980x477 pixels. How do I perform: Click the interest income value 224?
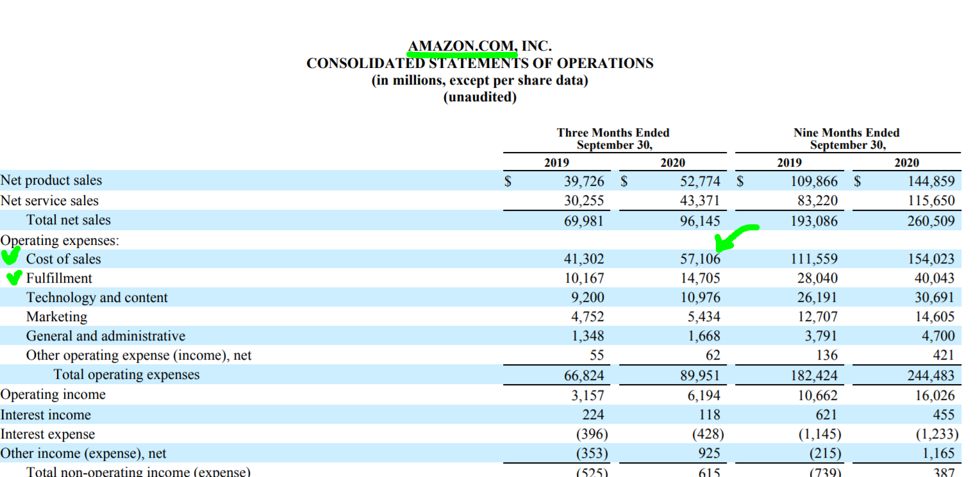[593, 415]
